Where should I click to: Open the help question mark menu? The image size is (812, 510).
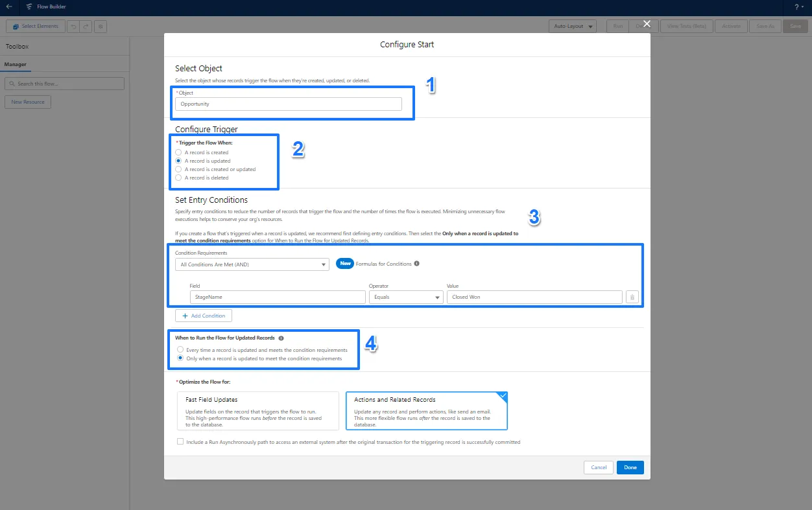click(x=798, y=6)
